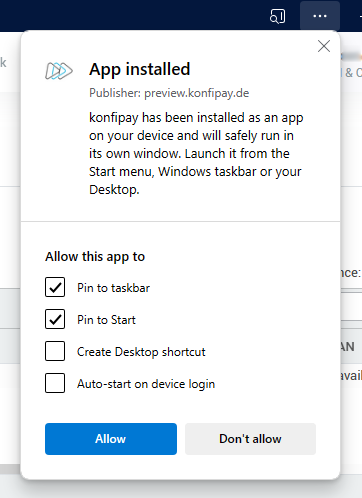Click the Don't allow button
The image size is (362, 498).
point(250,439)
